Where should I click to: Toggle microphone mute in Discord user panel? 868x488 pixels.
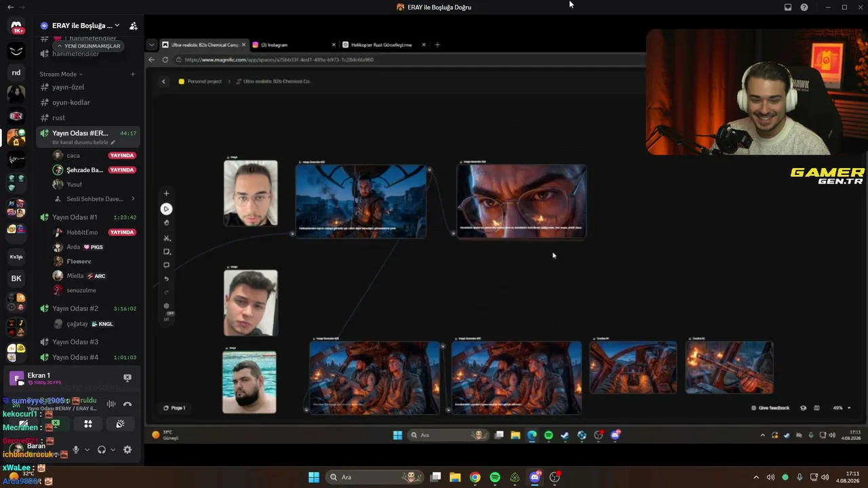coord(76,449)
